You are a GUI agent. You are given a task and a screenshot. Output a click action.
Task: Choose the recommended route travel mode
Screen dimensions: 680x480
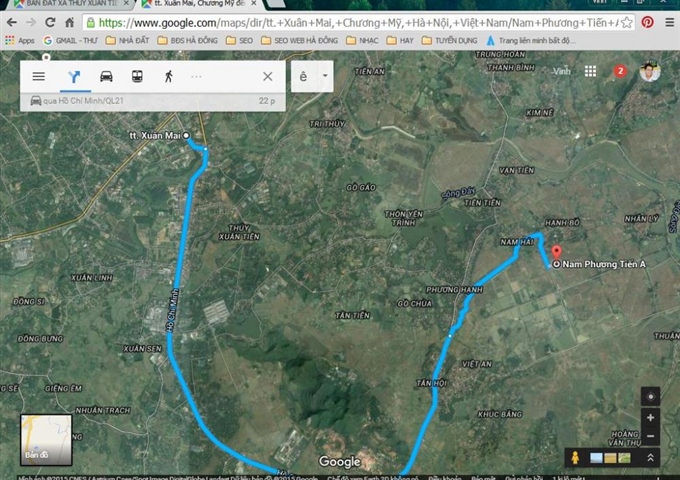point(75,76)
